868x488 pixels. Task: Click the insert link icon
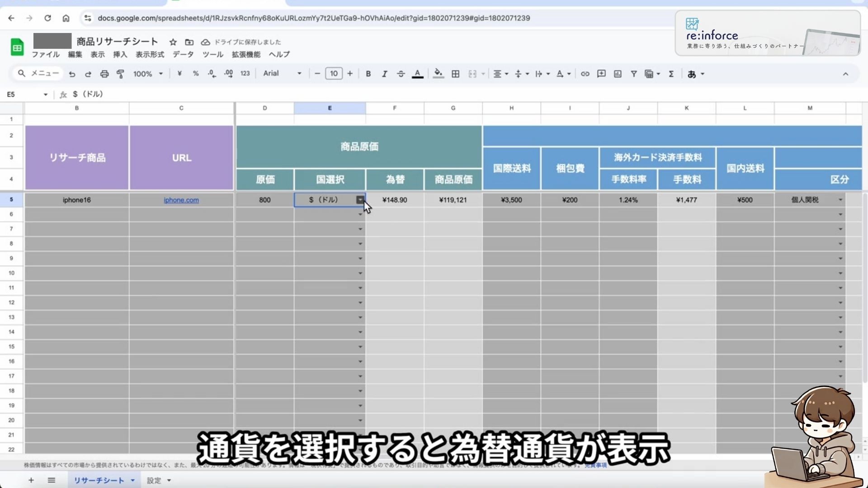click(585, 74)
